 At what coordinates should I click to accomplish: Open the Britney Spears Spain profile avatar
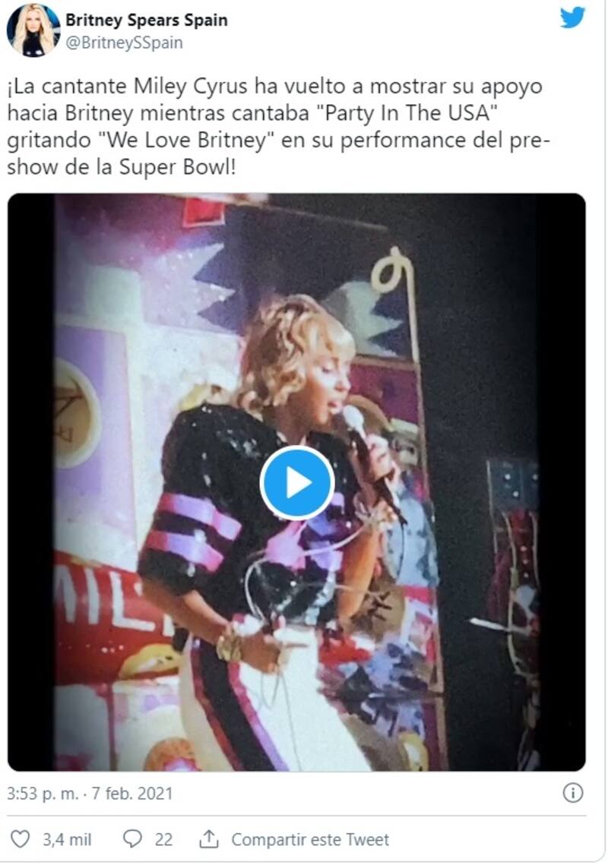[x=33, y=30]
